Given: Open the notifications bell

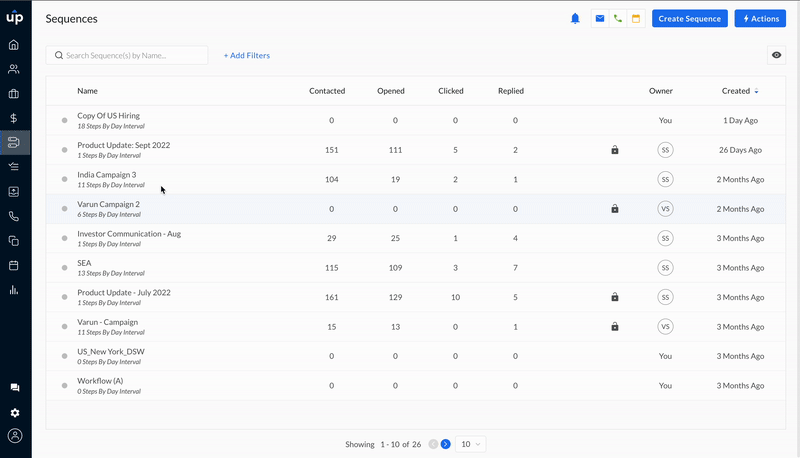Looking at the screenshot, I should coord(575,19).
